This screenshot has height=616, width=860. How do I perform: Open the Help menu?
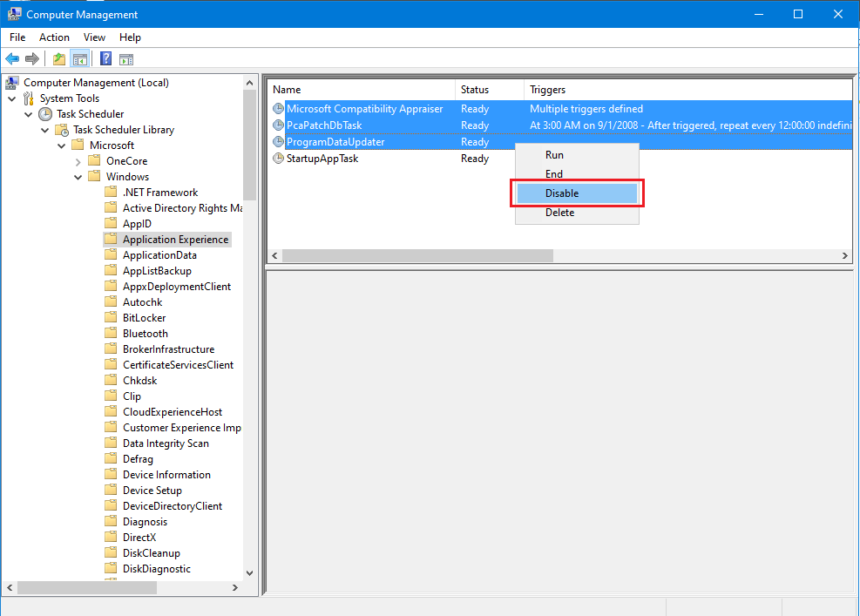tap(130, 37)
